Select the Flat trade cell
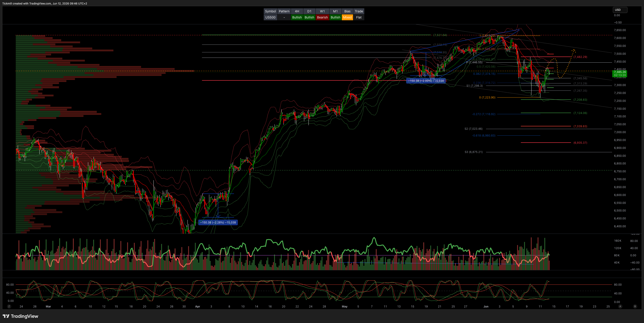The height and width of the screenshot is (323, 644). click(x=359, y=17)
